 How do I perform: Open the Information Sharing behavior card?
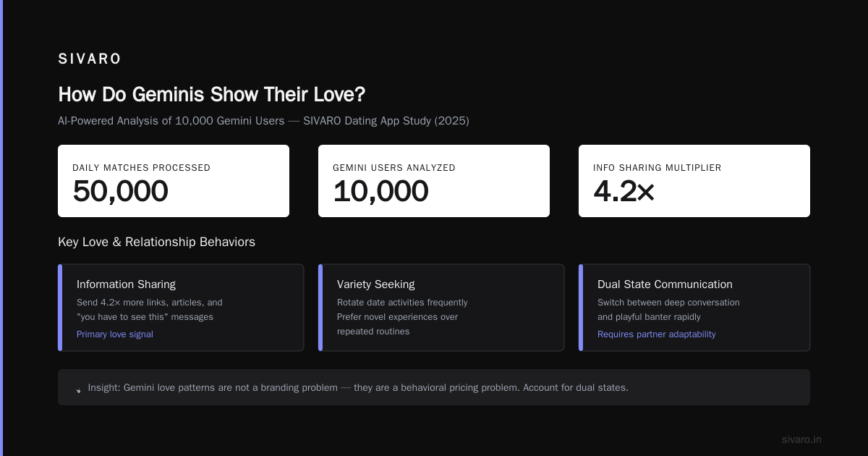[181, 308]
